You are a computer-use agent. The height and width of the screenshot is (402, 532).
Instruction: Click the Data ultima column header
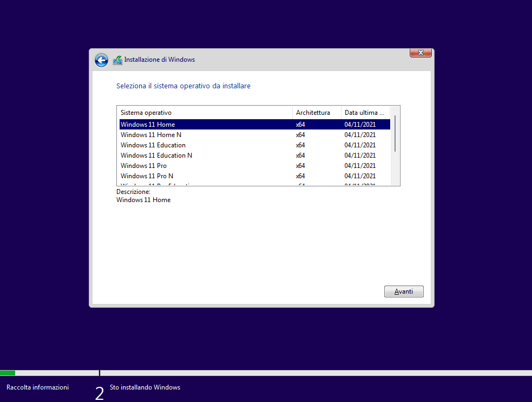(365, 113)
